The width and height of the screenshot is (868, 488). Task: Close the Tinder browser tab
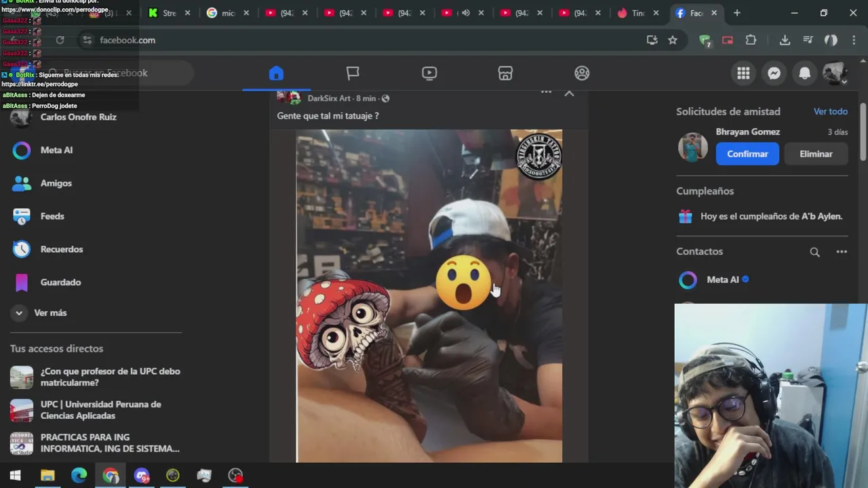pyautogui.click(x=656, y=13)
